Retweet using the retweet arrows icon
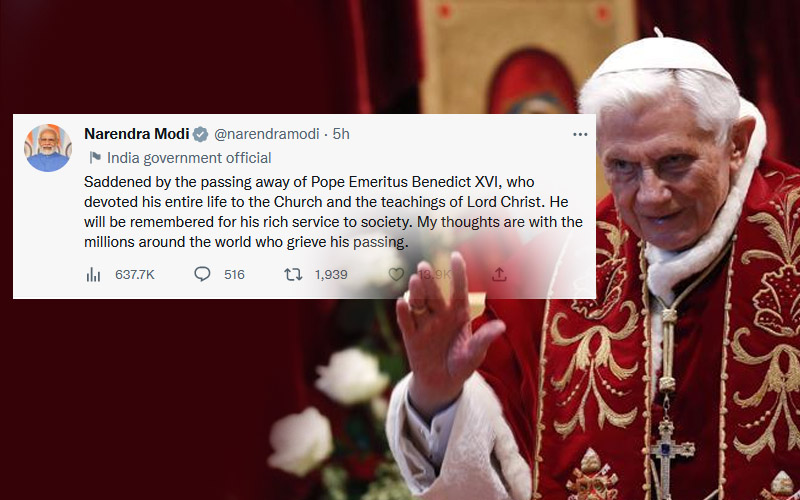800x500 pixels. 293,274
